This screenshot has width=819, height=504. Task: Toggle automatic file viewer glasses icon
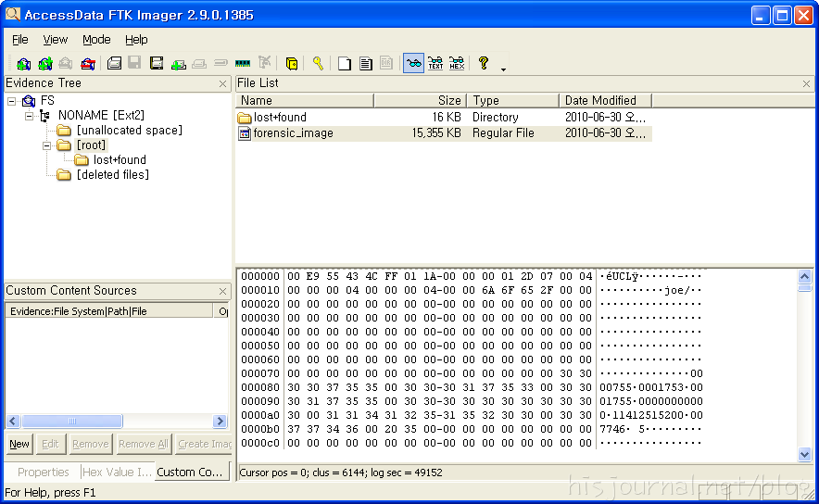tap(413, 64)
